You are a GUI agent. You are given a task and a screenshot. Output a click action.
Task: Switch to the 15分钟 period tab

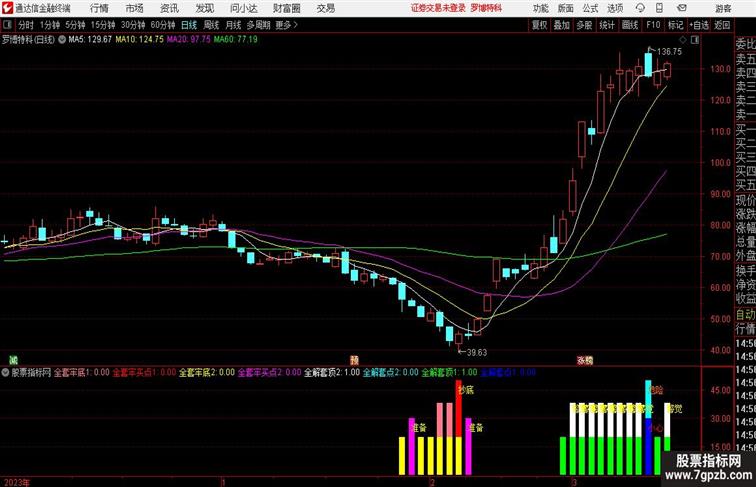pos(103,25)
